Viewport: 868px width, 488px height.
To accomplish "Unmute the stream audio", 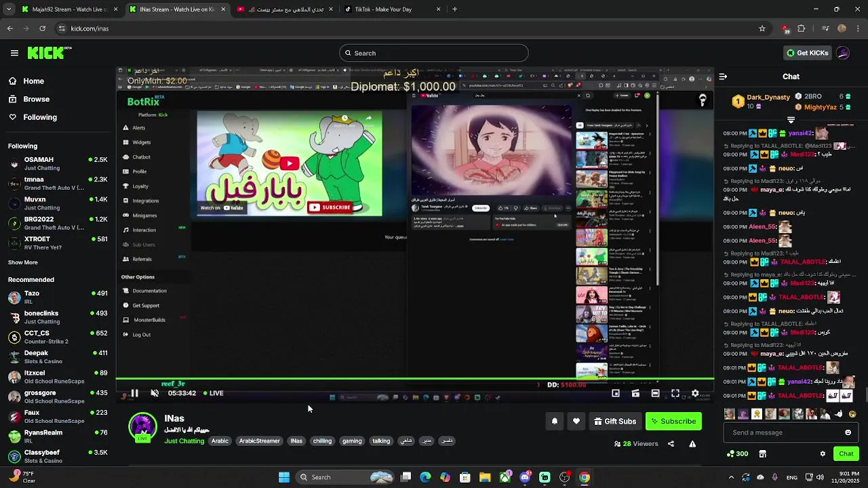I will click(x=155, y=393).
